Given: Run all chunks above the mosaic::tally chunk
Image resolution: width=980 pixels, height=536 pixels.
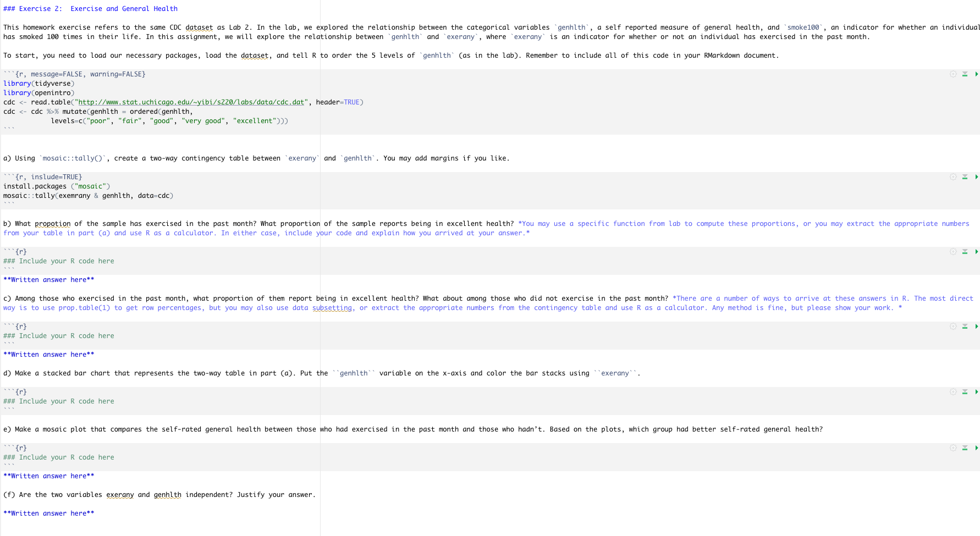Looking at the screenshot, I should click(965, 177).
